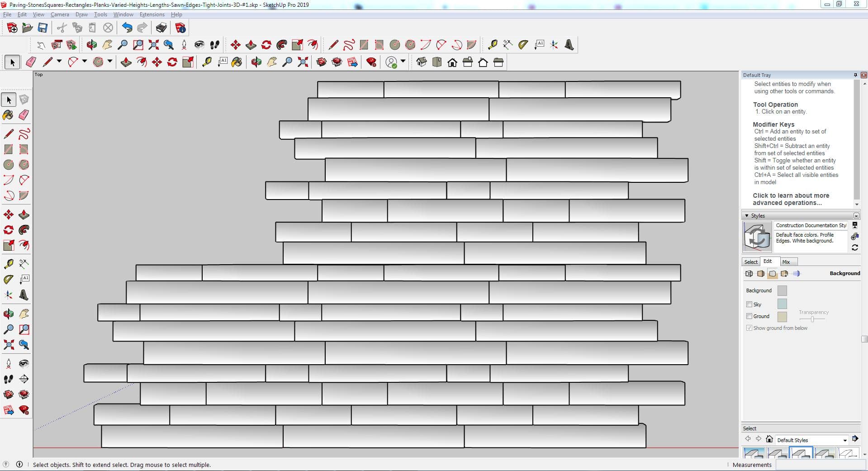The width and height of the screenshot is (868, 471).
Task: Click to learn about more advanced operations
Action: [x=791, y=199]
